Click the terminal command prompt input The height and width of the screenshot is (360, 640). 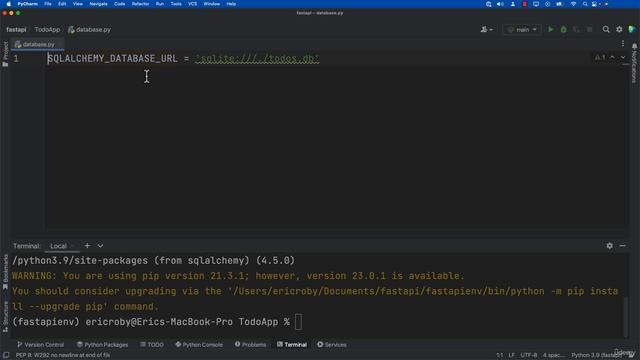(x=298, y=322)
